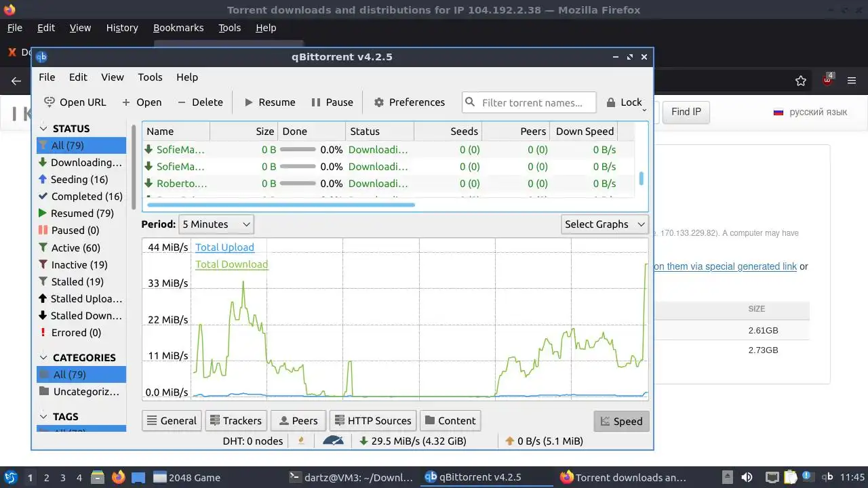Bookmark the page with Firefox's star icon
868x488 pixels.
(x=801, y=81)
